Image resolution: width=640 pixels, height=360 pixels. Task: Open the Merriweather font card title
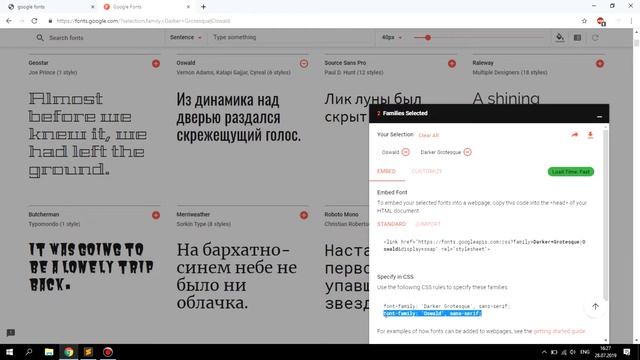click(x=193, y=214)
